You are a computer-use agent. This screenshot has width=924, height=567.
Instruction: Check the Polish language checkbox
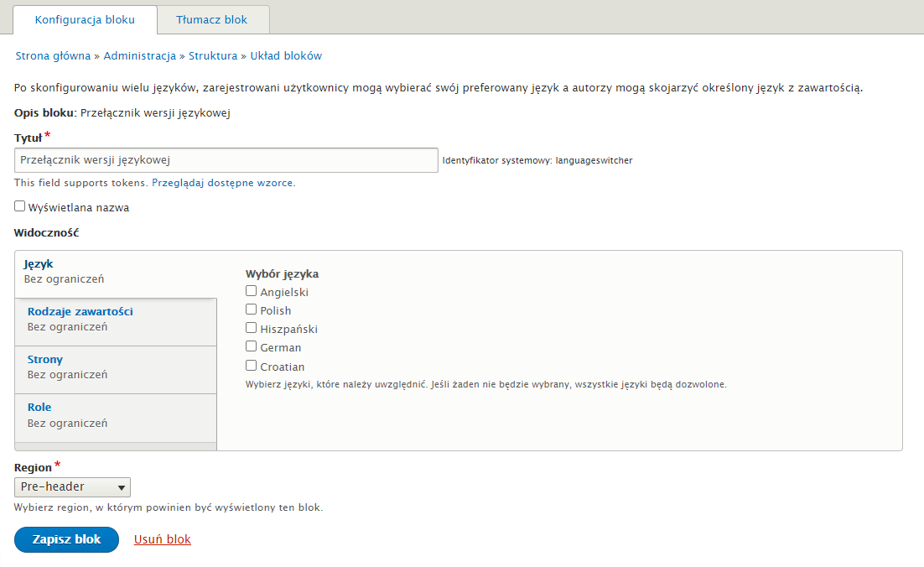click(x=251, y=310)
